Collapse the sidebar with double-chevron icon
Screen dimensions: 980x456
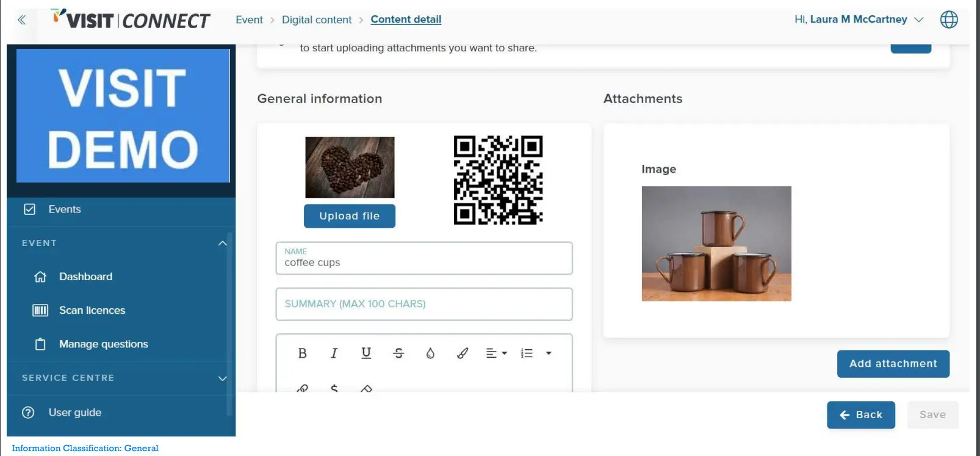22,20
